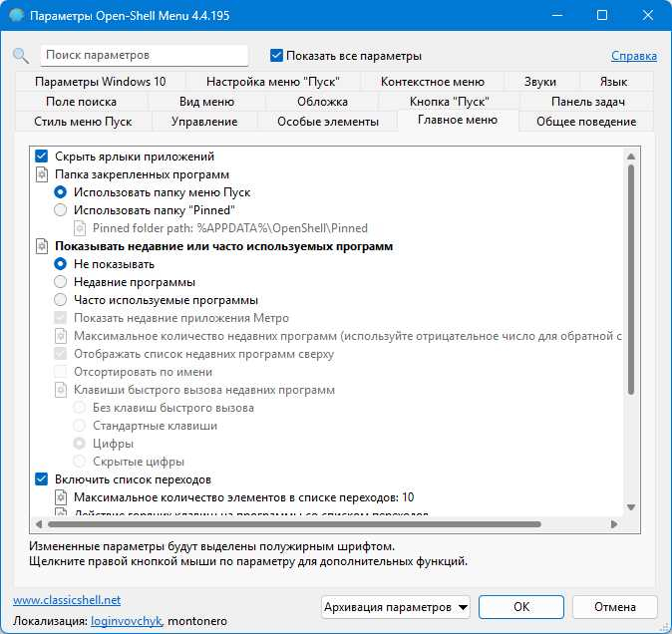Toggle "Показать все параметры" checkbox
Viewport: 672px width, 634px height.
tap(276, 56)
